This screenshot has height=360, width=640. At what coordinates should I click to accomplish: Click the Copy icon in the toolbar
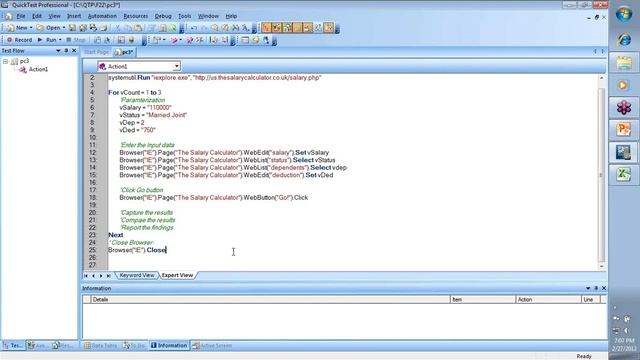click(128, 28)
